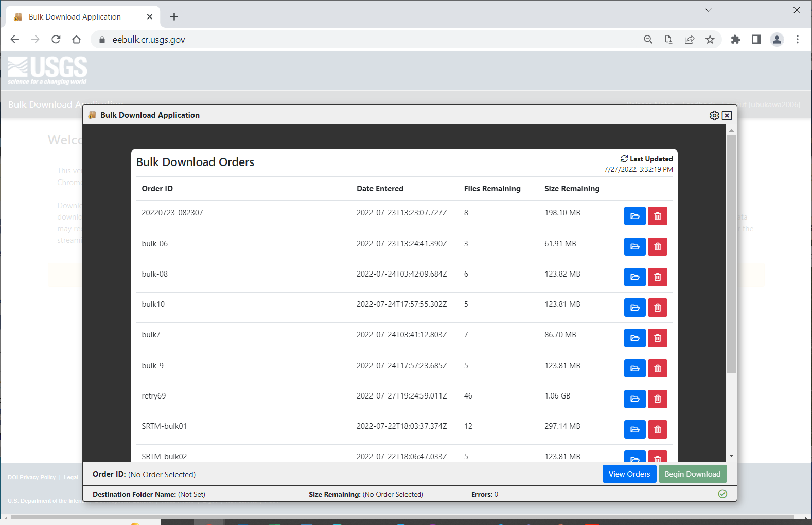Screen dimensions: 812x525
Task: Open the bulk-9 order folder button
Action: tap(634, 368)
